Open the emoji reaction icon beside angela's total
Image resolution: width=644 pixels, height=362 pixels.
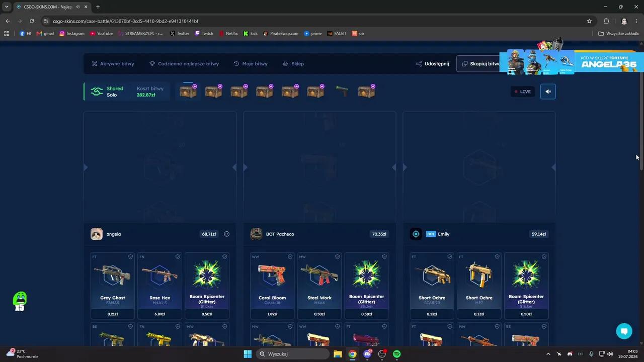[x=226, y=234]
